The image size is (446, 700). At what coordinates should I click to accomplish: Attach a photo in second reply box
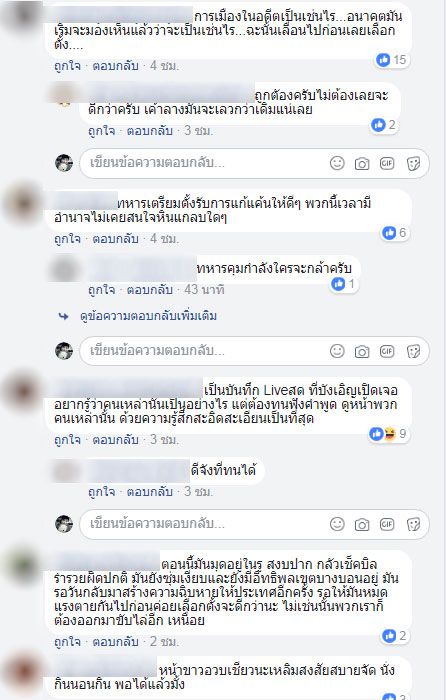point(362,352)
